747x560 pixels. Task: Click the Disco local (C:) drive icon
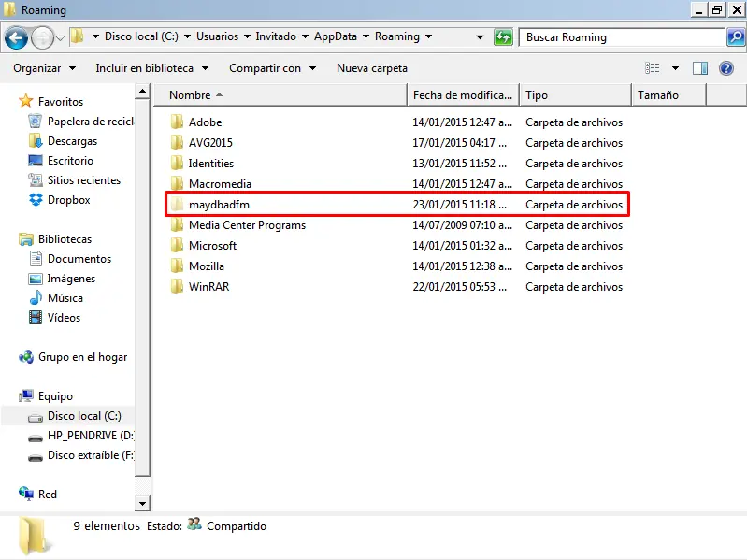36,417
